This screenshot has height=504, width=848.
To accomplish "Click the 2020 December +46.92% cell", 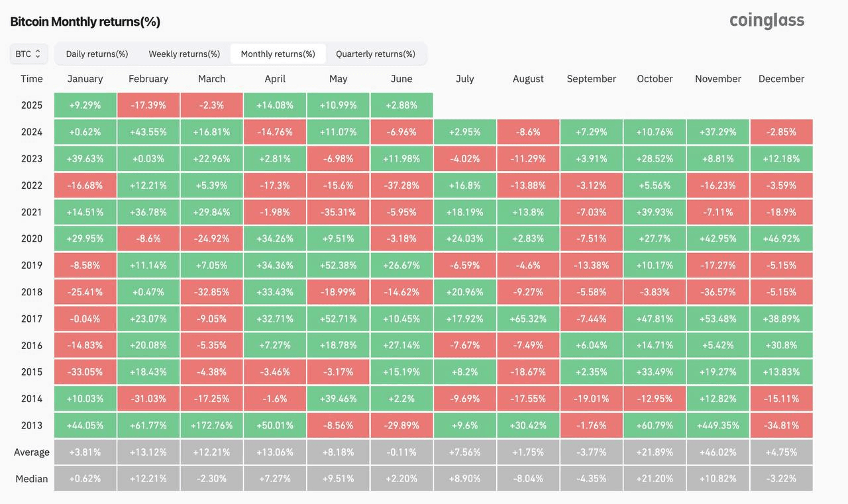I will [x=782, y=238].
